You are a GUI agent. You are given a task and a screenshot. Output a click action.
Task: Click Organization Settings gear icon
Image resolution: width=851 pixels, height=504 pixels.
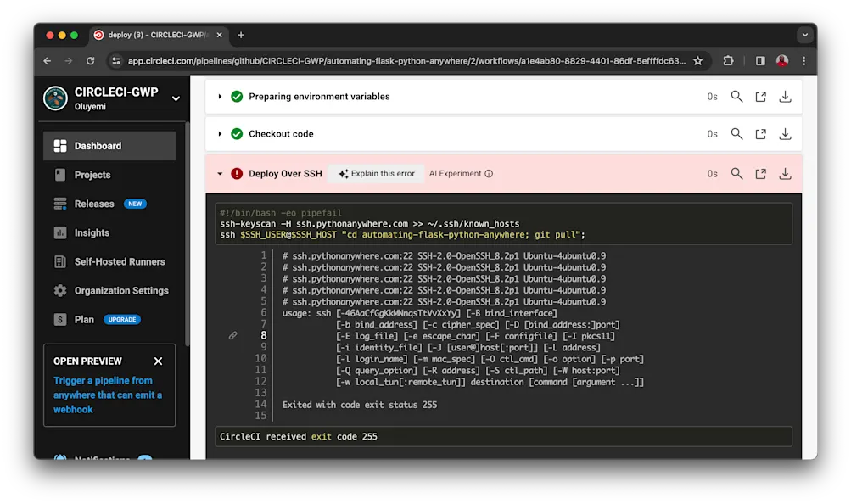point(60,290)
